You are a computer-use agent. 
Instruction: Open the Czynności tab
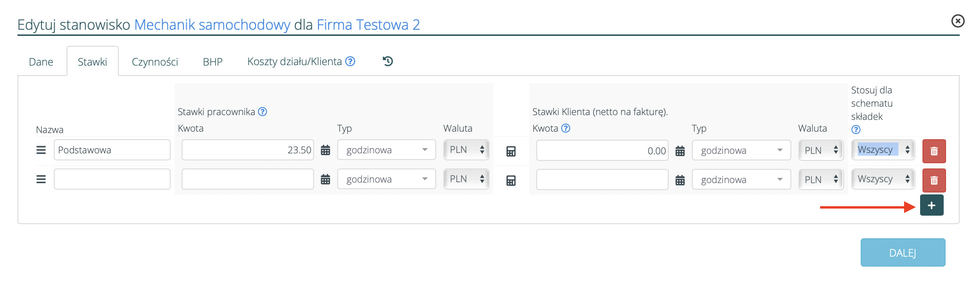coord(155,62)
